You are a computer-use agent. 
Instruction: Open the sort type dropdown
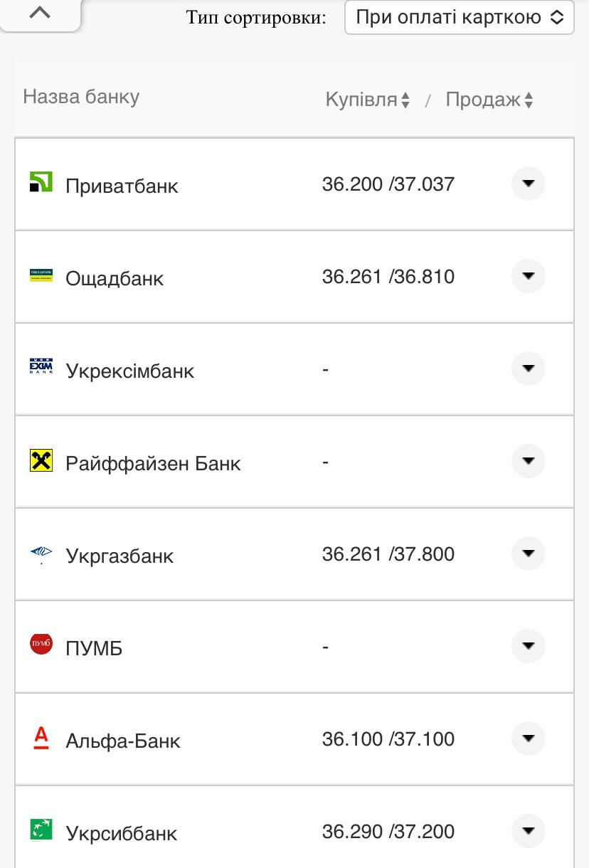tap(459, 17)
